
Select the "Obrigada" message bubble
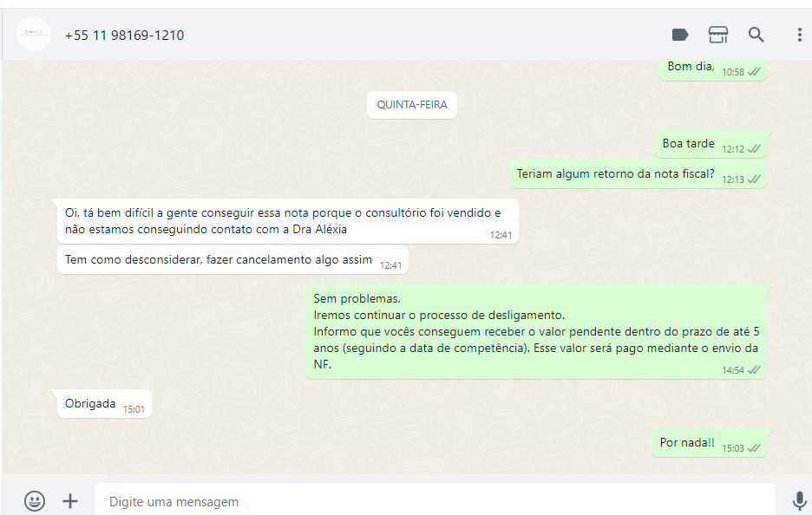(x=105, y=404)
